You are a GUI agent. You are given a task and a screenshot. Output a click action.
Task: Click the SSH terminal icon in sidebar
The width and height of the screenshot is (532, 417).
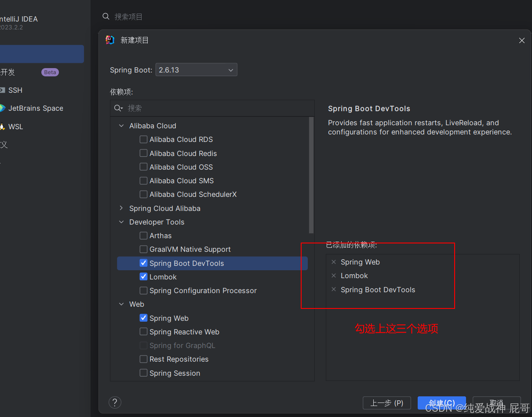tap(2, 90)
